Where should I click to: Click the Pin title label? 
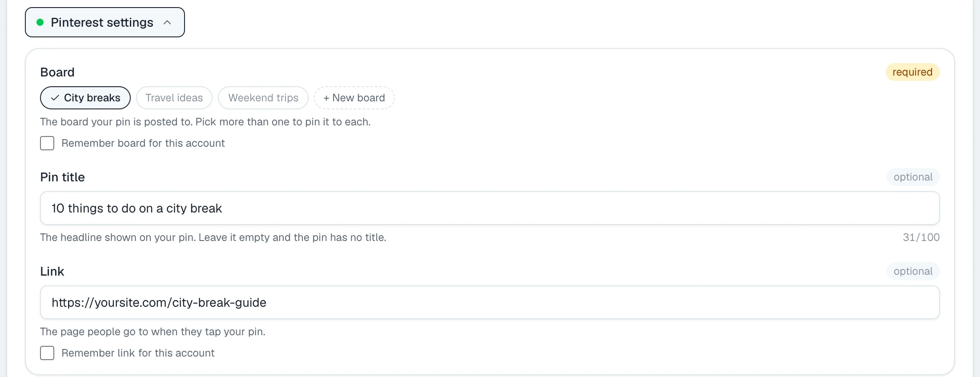[x=62, y=177]
